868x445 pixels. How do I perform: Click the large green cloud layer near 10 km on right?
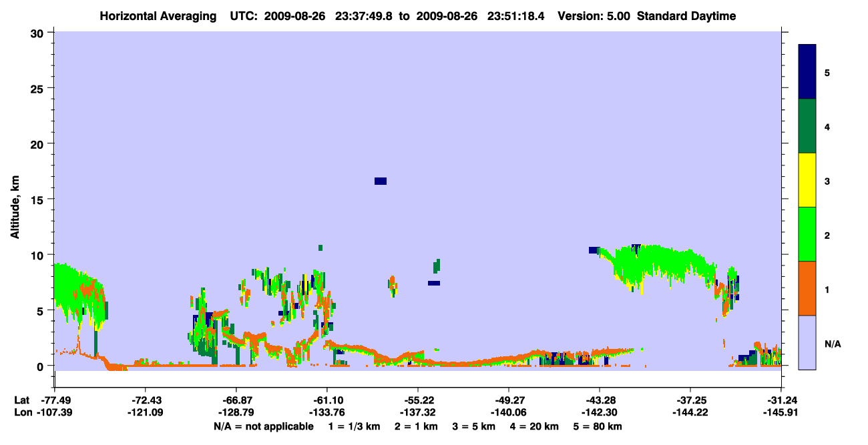pyautogui.click(x=658, y=264)
